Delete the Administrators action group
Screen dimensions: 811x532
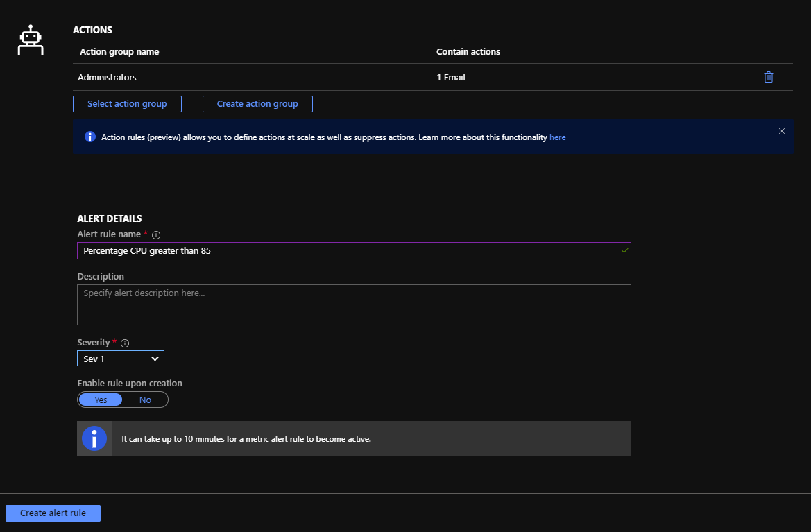[768, 77]
